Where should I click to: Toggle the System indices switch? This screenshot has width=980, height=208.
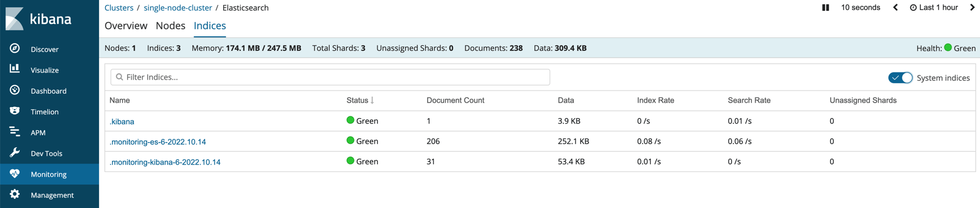(900, 78)
